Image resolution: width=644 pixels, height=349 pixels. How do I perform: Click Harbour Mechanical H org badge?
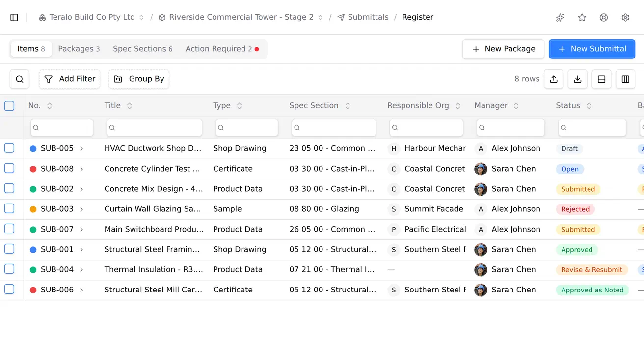click(x=394, y=149)
